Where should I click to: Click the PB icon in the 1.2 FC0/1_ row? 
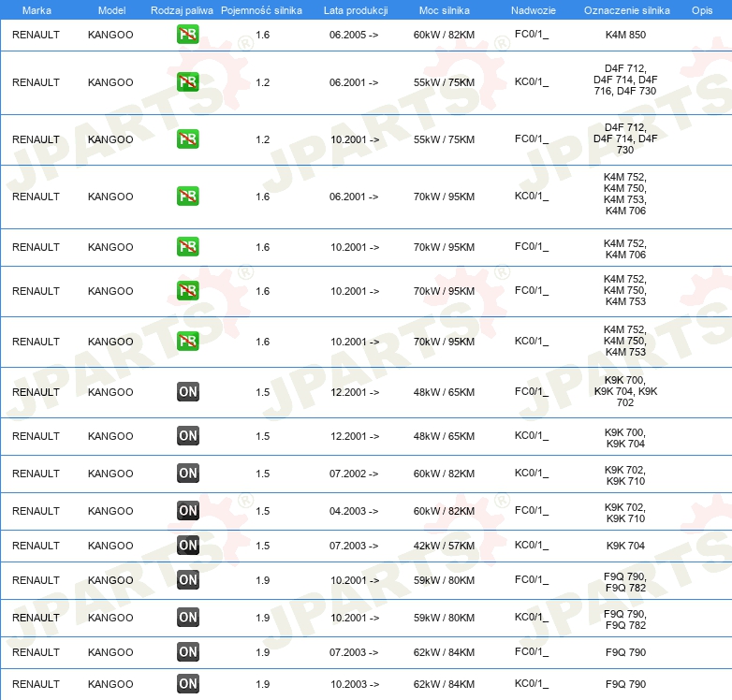coord(187,139)
